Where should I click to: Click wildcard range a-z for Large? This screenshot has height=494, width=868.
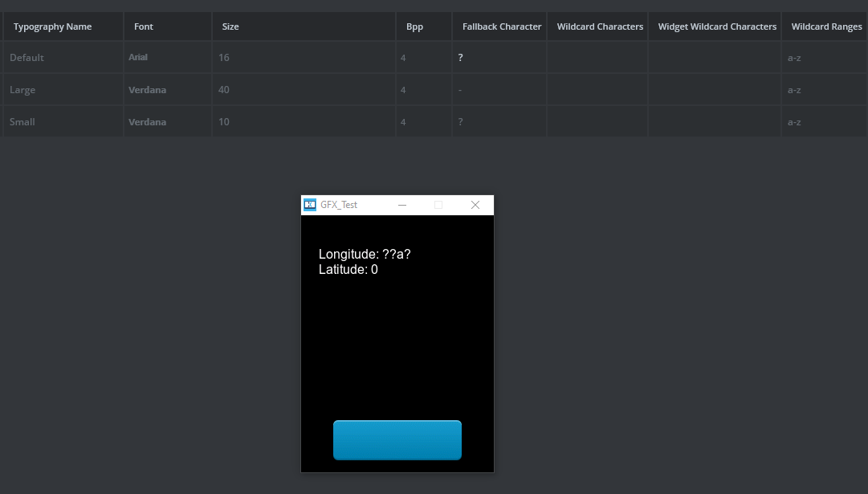tap(825, 90)
